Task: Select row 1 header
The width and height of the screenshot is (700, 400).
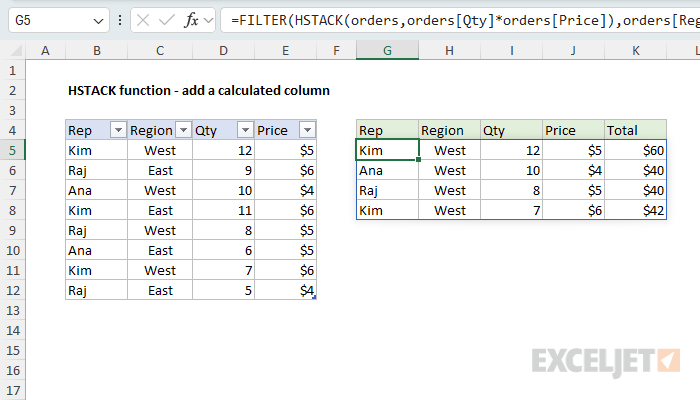Action: (12, 71)
